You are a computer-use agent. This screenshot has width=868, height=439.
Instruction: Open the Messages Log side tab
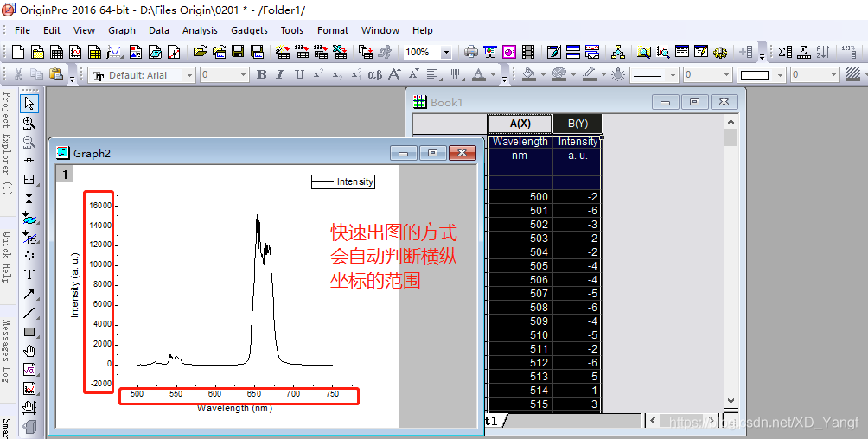(7, 351)
